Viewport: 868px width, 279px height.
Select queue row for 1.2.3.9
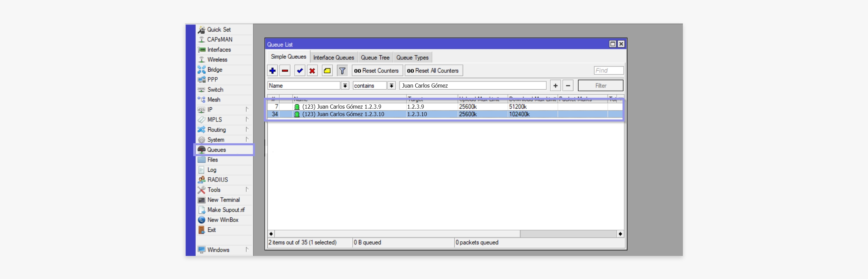pos(341,107)
